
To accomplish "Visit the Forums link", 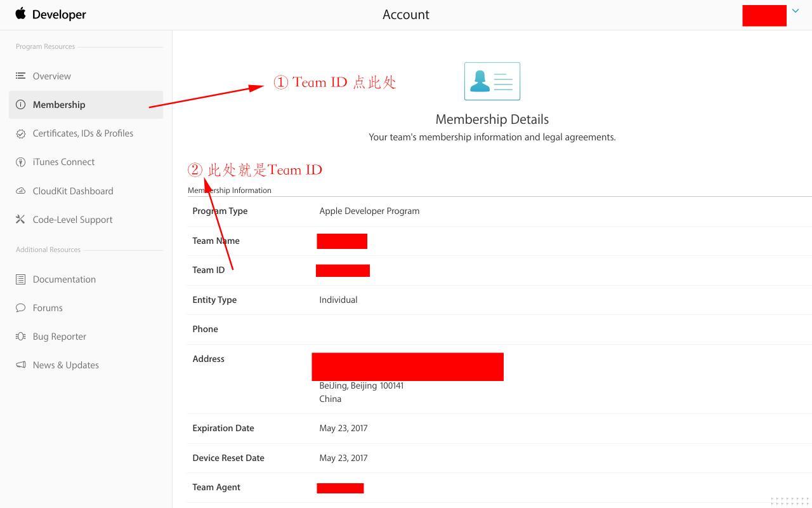I will [48, 308].
